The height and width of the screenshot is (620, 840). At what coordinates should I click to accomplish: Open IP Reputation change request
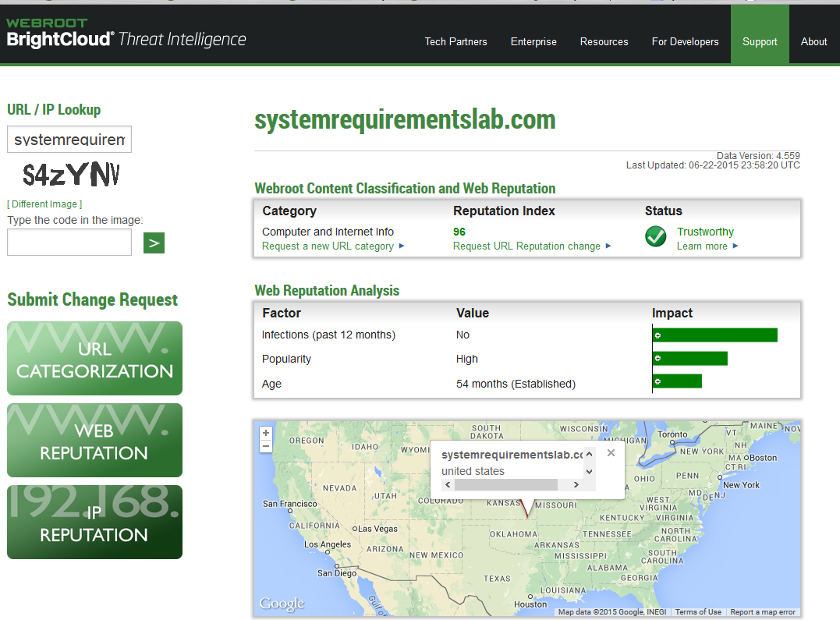(x=95, y=523)
